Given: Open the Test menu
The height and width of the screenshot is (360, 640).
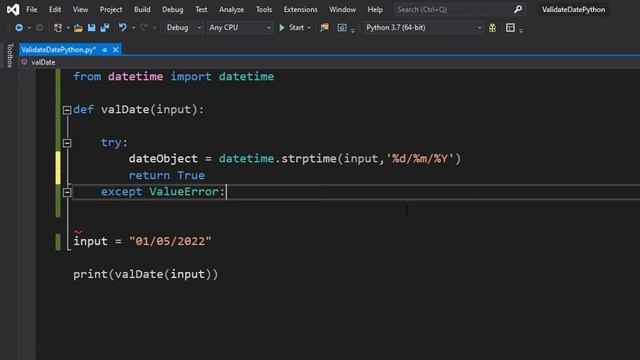Looking at the screenshot, I should 201,9.
